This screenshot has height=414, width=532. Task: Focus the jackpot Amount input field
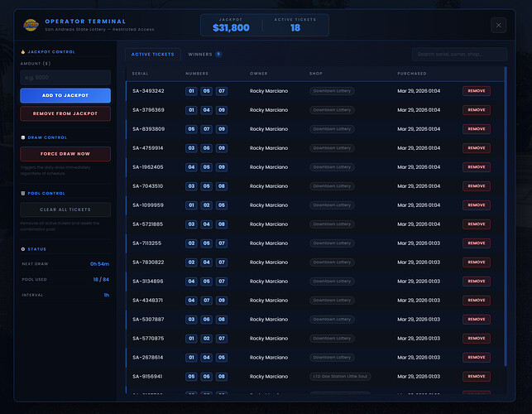pyautogui.click(x=65, y=78)
